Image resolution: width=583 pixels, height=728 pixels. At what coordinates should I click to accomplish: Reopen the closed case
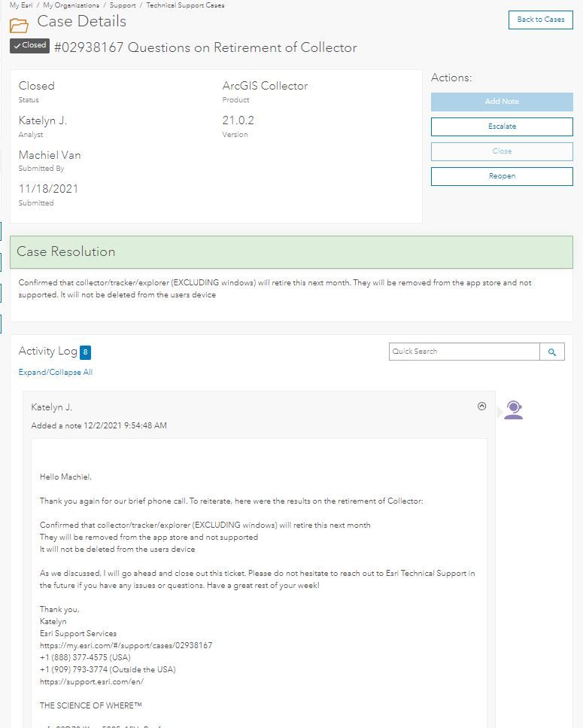(x=502, y=176)
